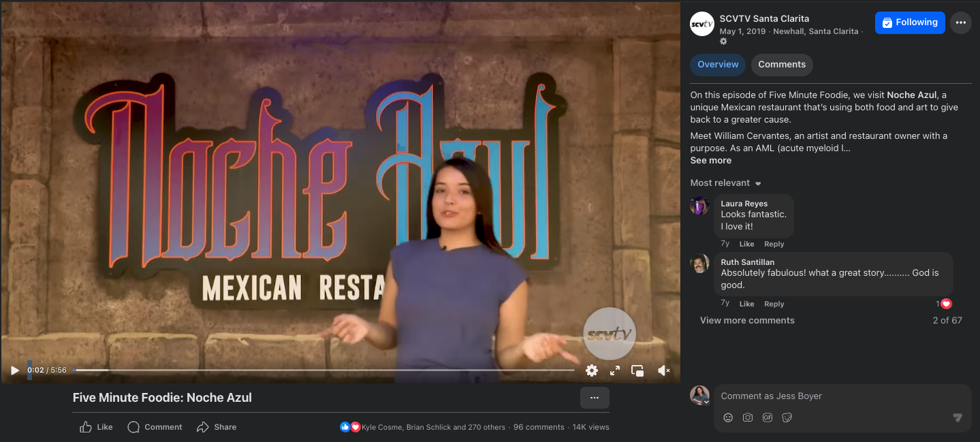Click the Comment action below video
Image resolution: width=980 pixels, height=442 pixels.
click(155, 427)
